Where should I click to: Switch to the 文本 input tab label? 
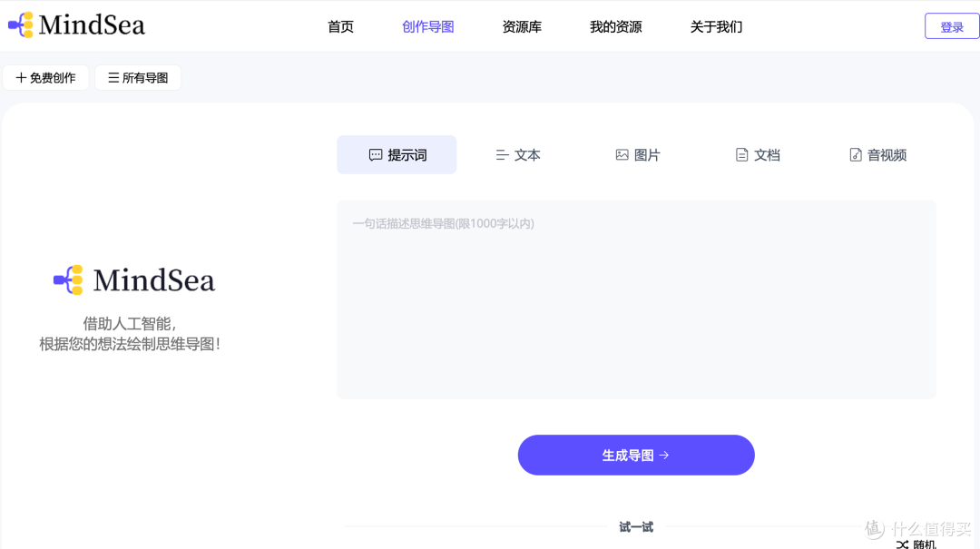(527, 155)
